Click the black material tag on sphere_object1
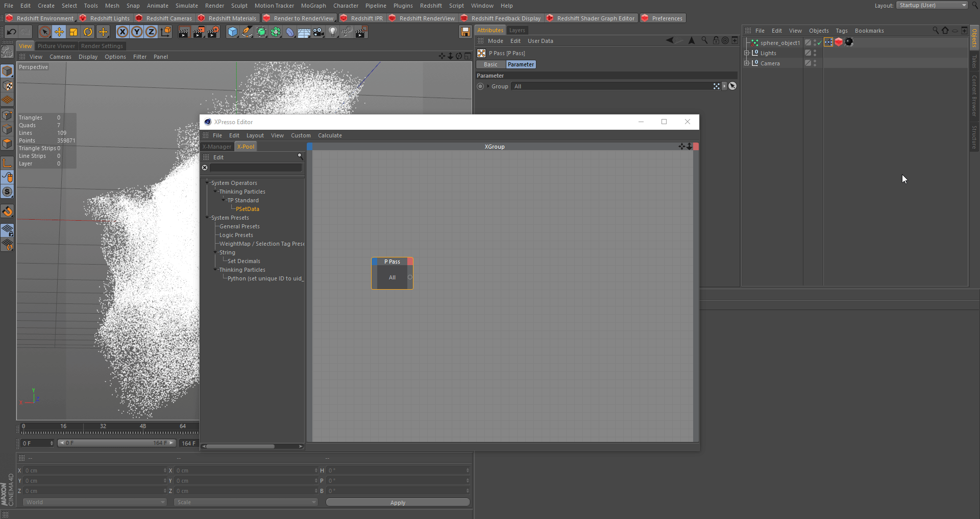Image resolution: width=980 pixels, height=519 pixels. [x=849, y=42]
